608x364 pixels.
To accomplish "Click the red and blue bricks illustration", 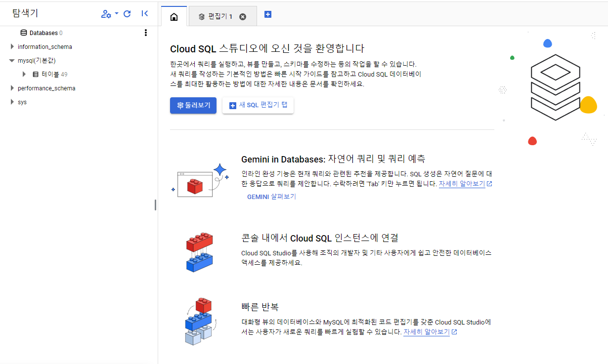I will pos(199,252).
